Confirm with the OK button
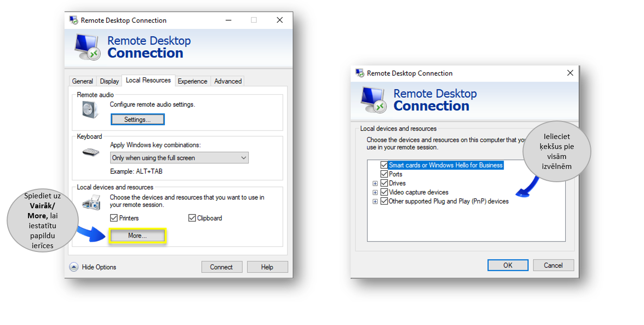 (x=507, y=265)
